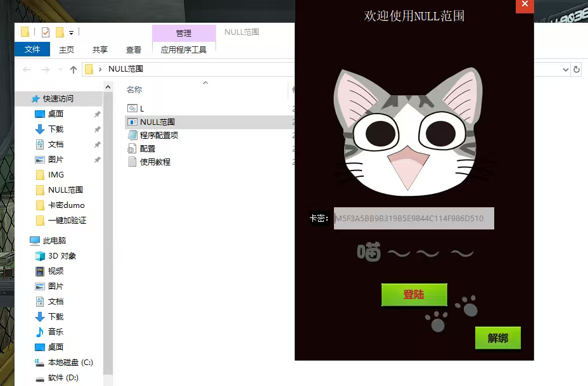Open the NULL范围 application file
Image resolution: width=588 pixels, height=386 pixels.
click(x=157, y=122)
